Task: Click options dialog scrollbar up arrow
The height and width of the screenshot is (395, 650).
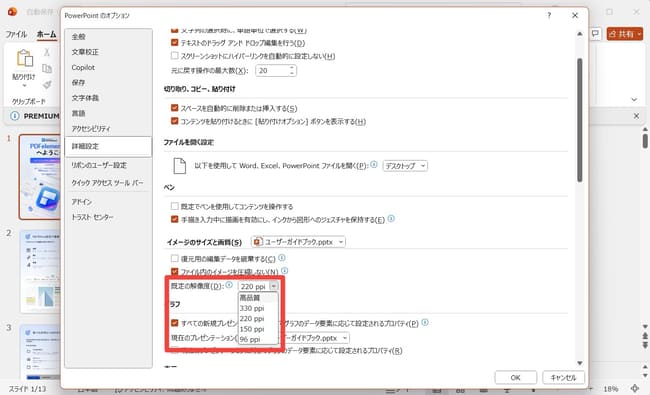Action: 580,34
